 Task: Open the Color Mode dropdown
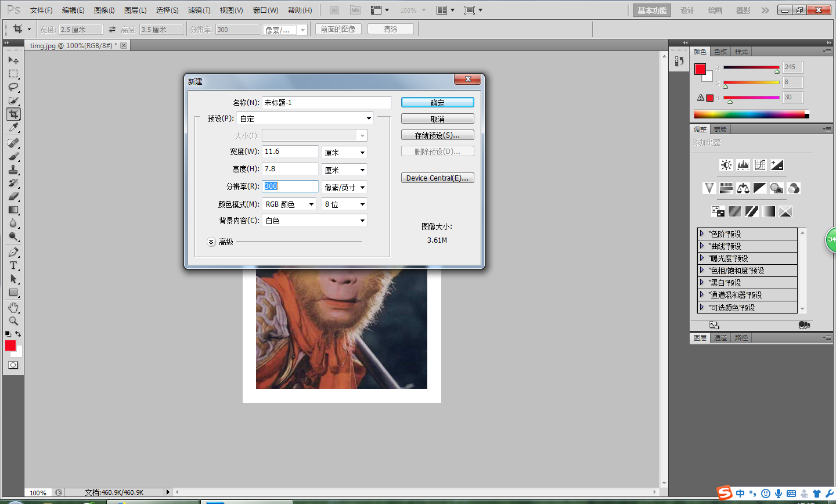pyautogui.click(x=289, y=204)
